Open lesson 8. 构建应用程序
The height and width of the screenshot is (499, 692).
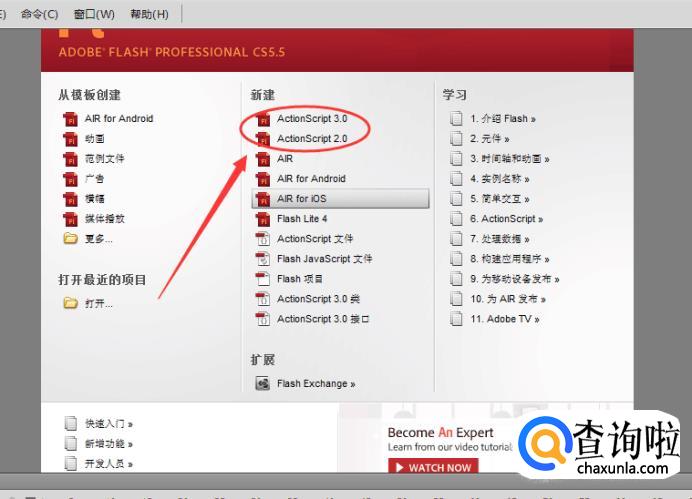(x=510, y=259)
